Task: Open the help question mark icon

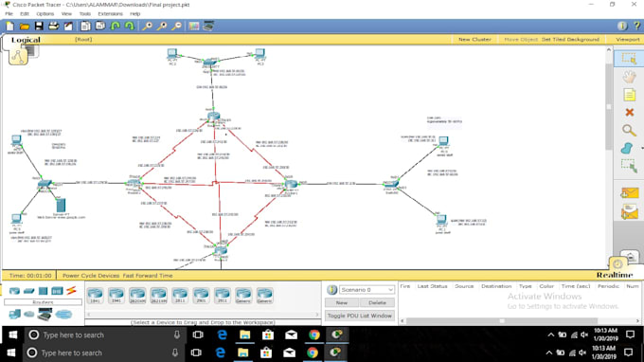Action: pyautogui.click(x=637, y=26)
